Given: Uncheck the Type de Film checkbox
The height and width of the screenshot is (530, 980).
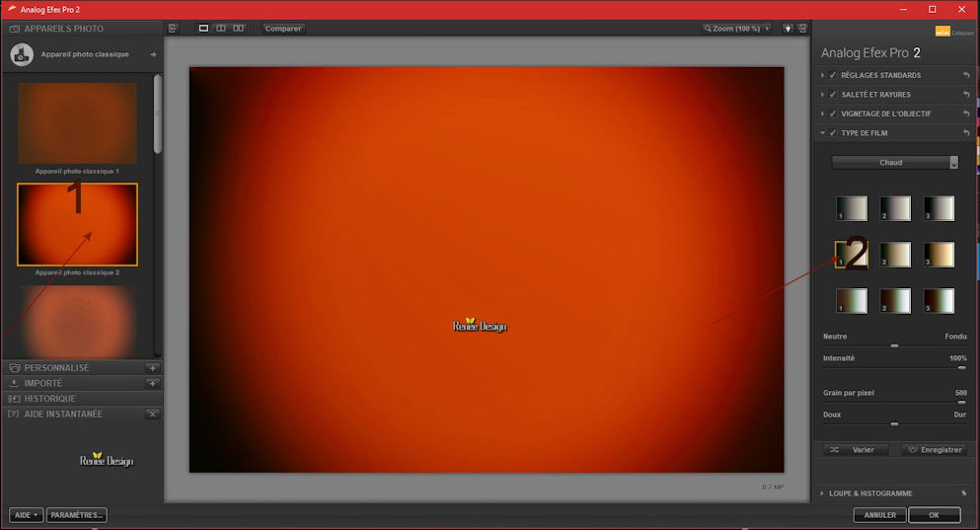Looking at the screenshot, I should click(833, 133).
